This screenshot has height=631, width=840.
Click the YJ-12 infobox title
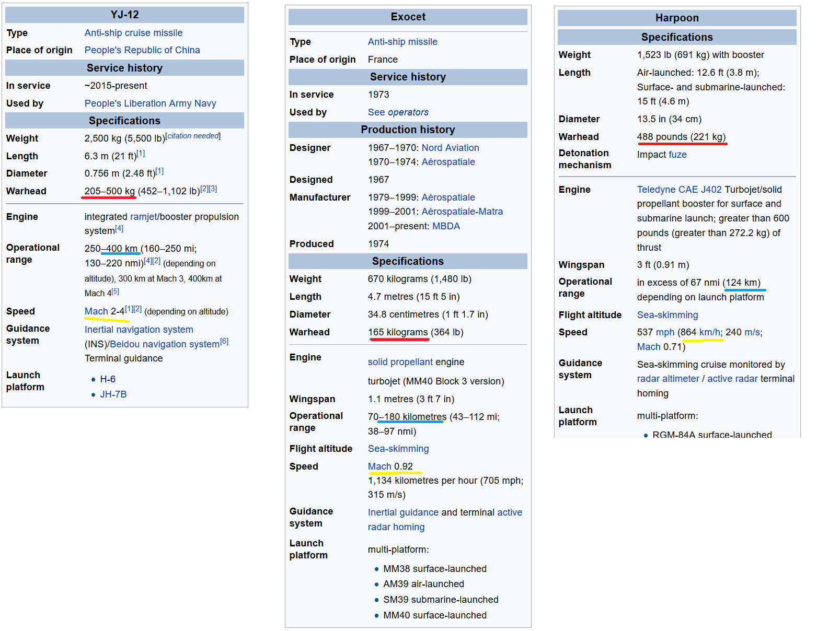[x=124, y=15]
